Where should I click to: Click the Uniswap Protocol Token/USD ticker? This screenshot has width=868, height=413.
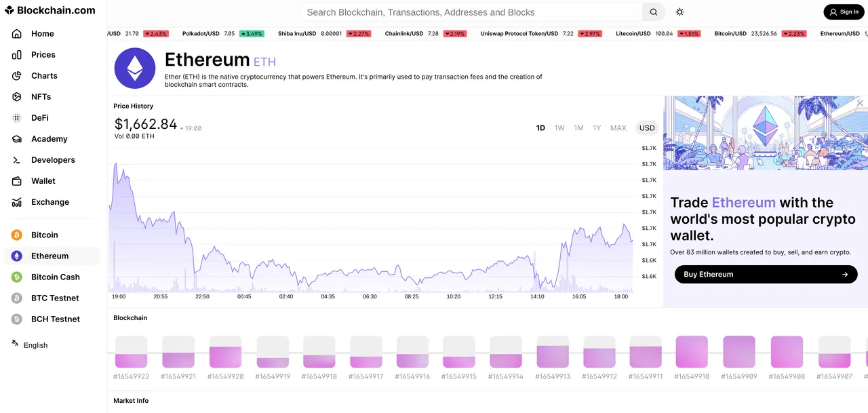coord(541,33)
